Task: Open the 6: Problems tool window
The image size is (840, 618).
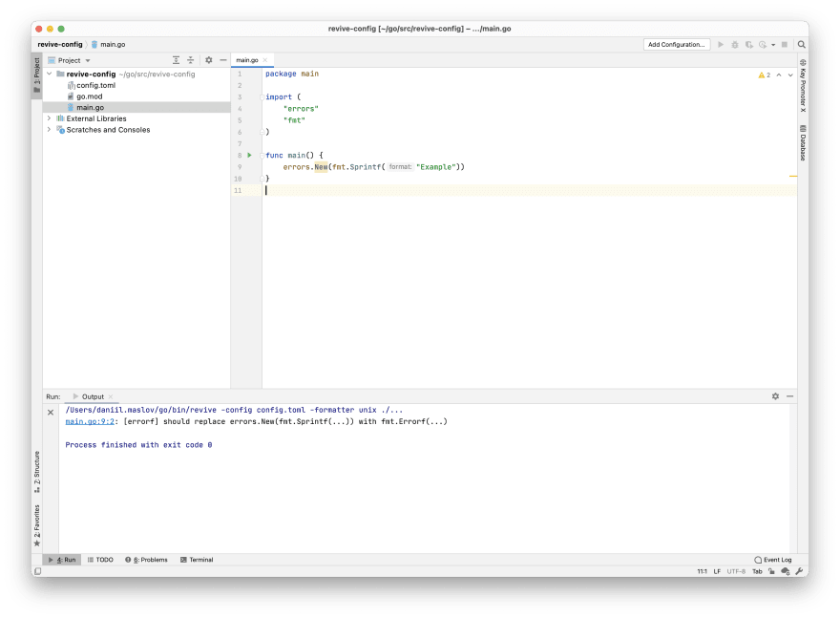Action: point(146,560)
